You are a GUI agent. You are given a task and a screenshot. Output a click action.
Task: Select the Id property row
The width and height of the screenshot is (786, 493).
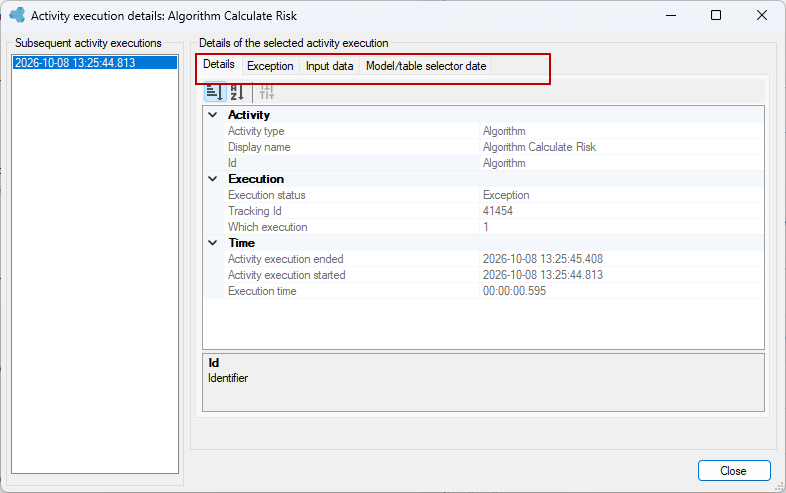click(494, 163)
